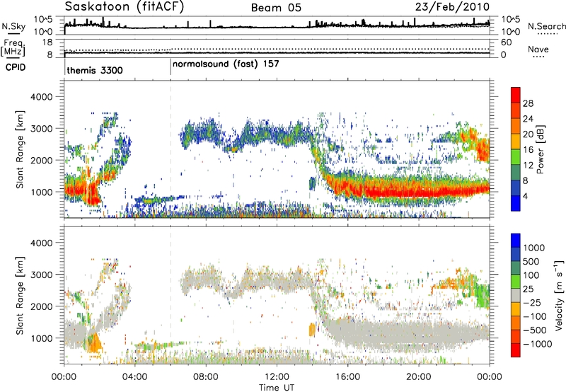Click the '-25' label on Velocity colorbar

tap(532, 302)
